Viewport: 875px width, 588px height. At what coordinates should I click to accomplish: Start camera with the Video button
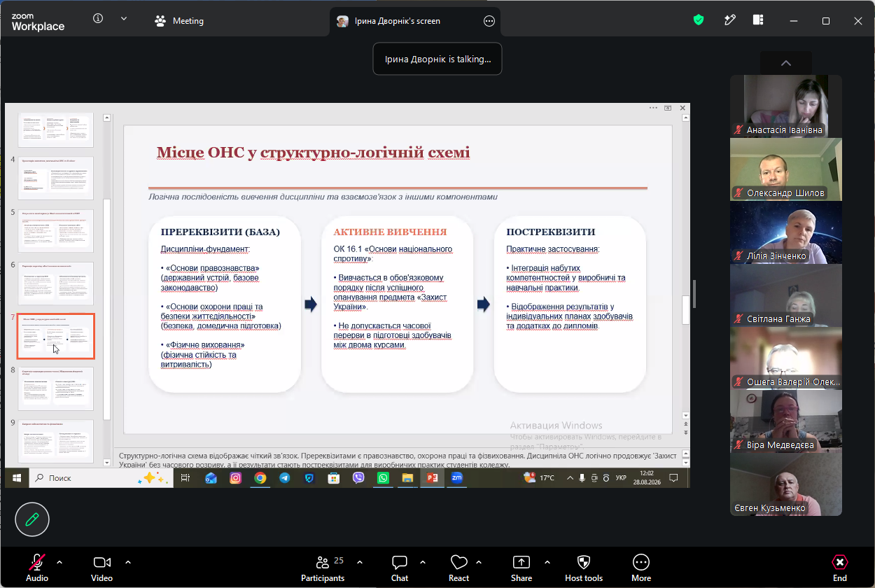(101, 568)
